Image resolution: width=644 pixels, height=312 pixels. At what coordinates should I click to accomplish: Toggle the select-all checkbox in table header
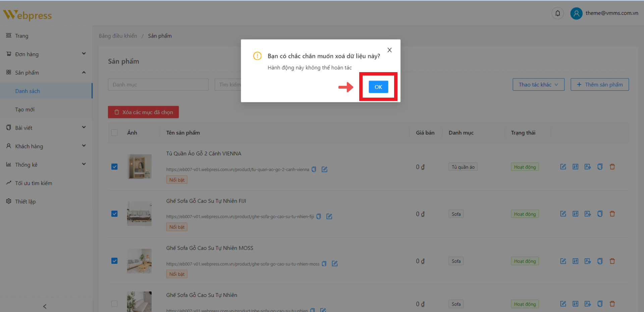114,133
